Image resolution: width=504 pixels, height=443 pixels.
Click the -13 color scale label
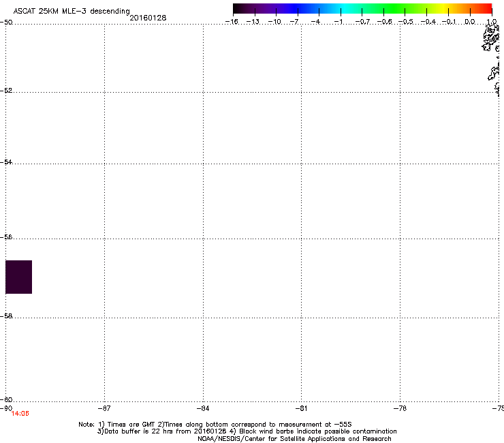click(x=253, y=22)
